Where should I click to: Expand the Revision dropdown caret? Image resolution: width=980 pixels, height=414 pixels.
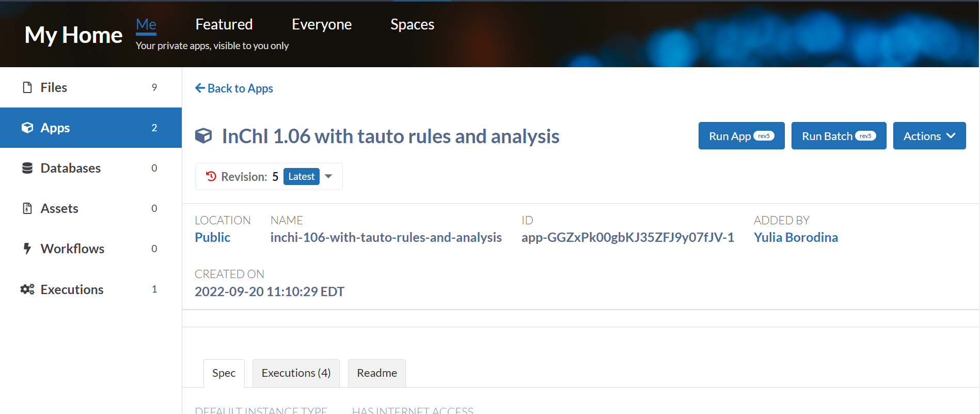tap(328, 176)
